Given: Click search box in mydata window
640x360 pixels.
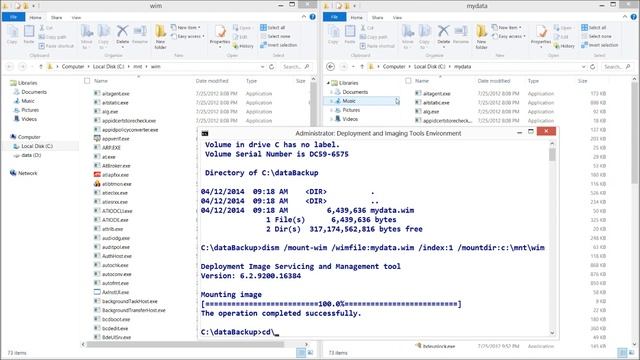Looking at the screenshot, I should point(618,67).
